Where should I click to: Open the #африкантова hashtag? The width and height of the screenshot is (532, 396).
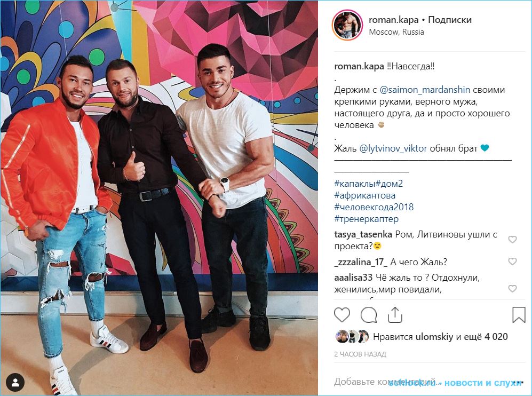[x=365, y=195]
